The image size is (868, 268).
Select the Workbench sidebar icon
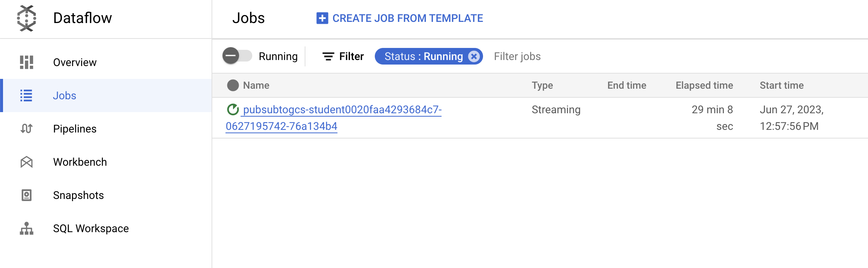26,162
